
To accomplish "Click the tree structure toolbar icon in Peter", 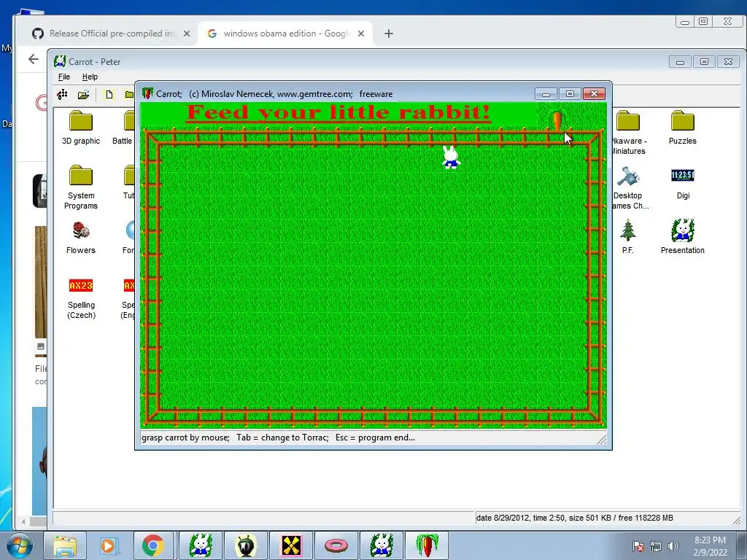I will coord(63,94).
